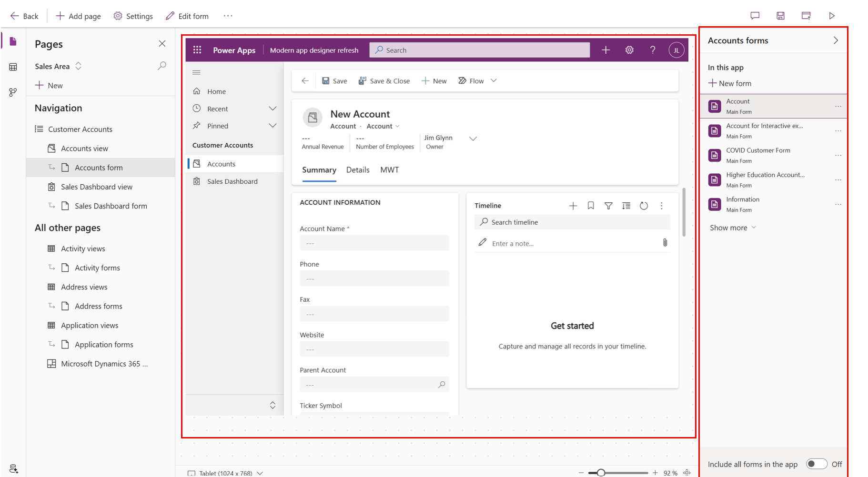Add a New page group
This screenshot has height=477, width=868.
49,86
